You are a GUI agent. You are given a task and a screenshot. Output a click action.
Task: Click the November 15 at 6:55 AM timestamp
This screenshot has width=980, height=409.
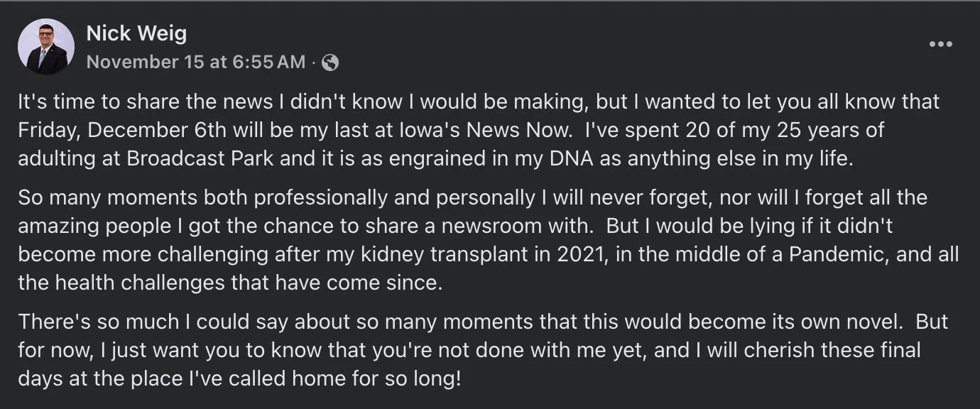[x=196, y=62]
